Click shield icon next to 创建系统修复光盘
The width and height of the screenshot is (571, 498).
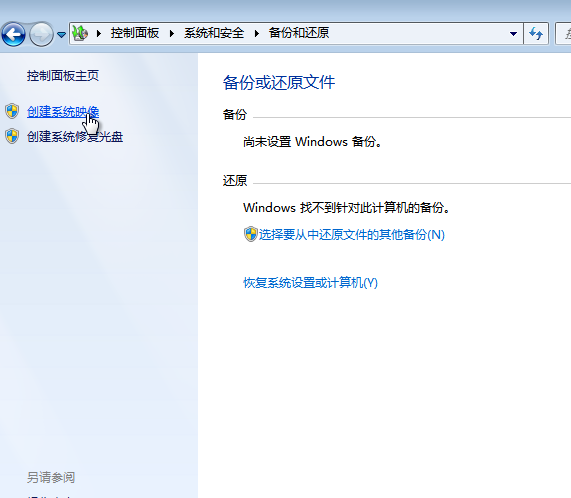point(12,136)
